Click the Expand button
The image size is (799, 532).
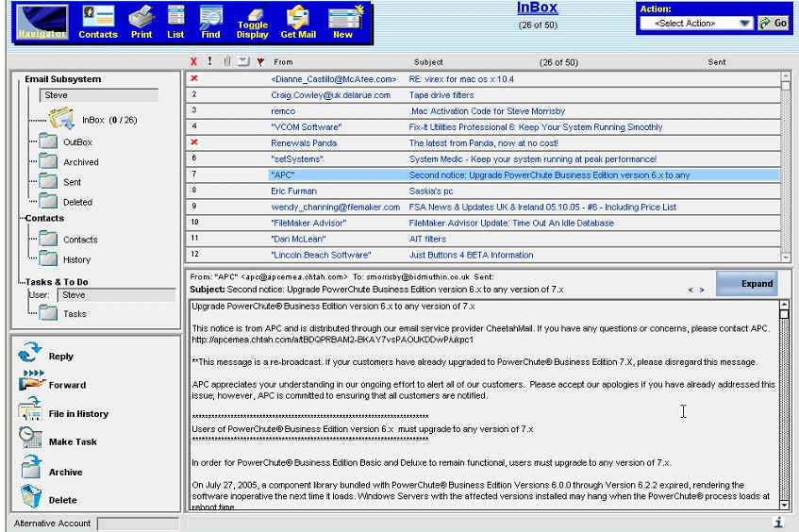(x=747, y=283)
